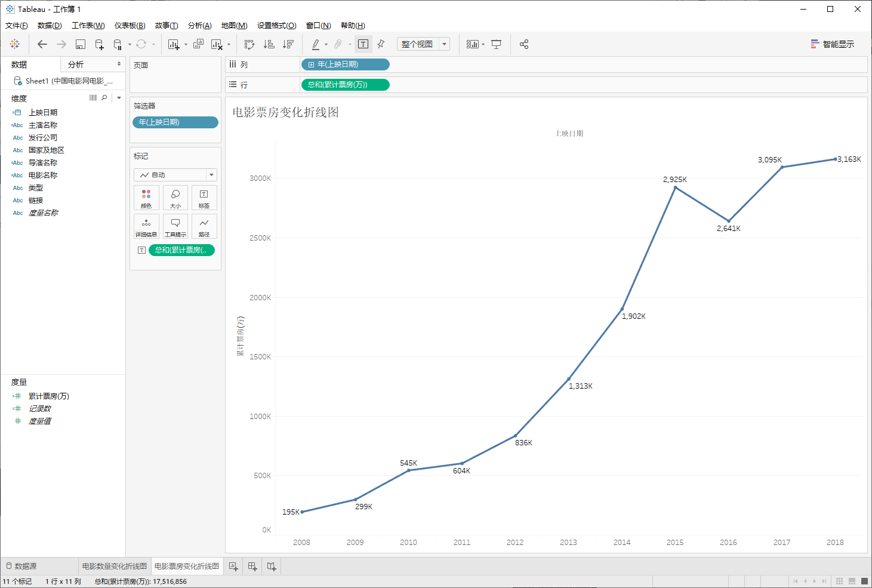872x588 pixels.
Task: Pause auto updates of data source icon
Action: (x=118, y=44)
